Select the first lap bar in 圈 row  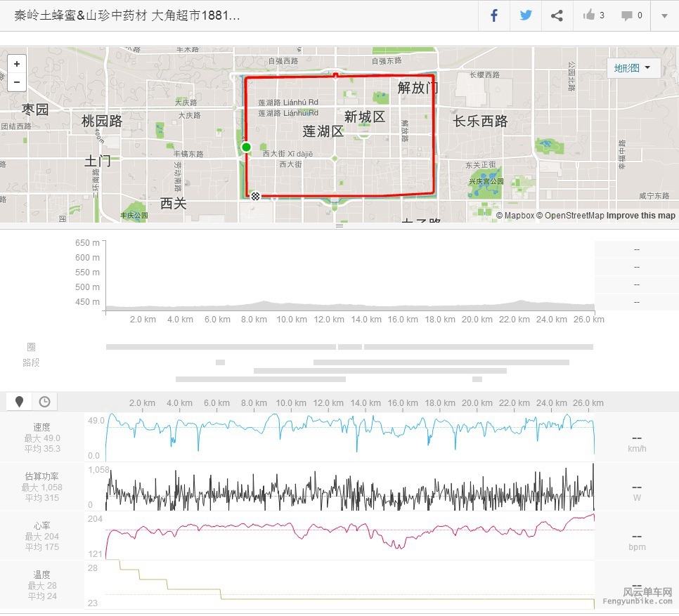tap(221, 347)
